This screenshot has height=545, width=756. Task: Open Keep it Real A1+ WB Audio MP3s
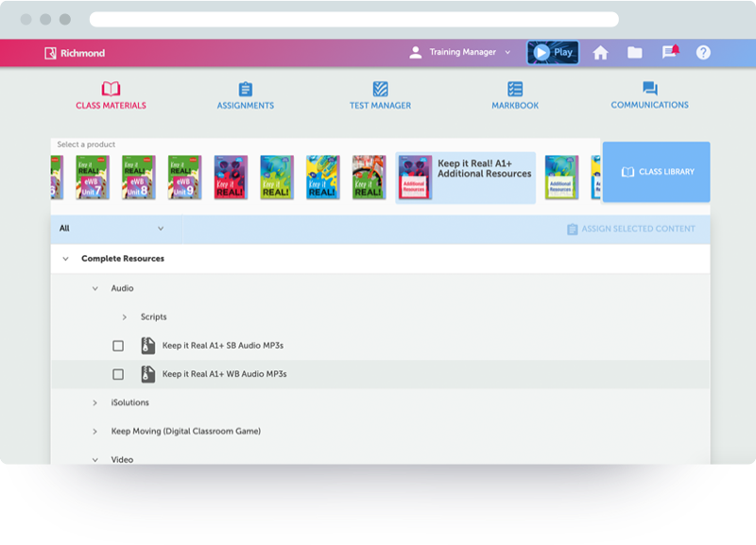tap(224, 374)
